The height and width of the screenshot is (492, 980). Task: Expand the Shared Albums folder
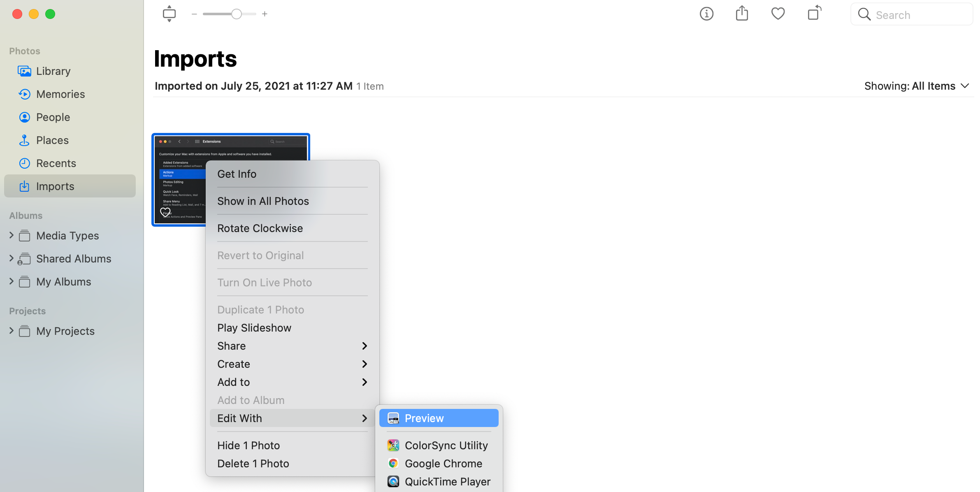(x=12, y=258)
